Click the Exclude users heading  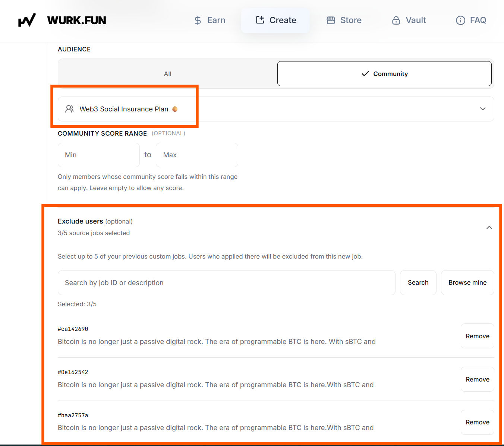[x=81, y=221]
